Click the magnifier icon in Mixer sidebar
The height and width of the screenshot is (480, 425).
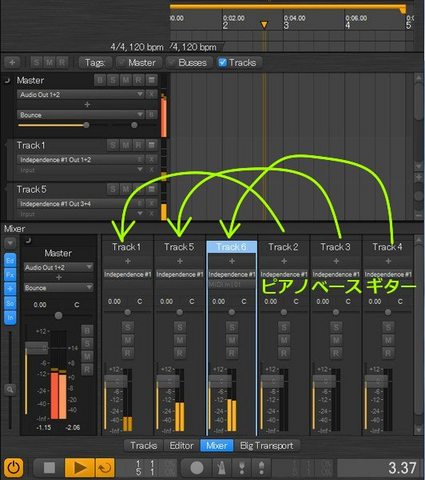pyautogui.click(x=10, y=389)
